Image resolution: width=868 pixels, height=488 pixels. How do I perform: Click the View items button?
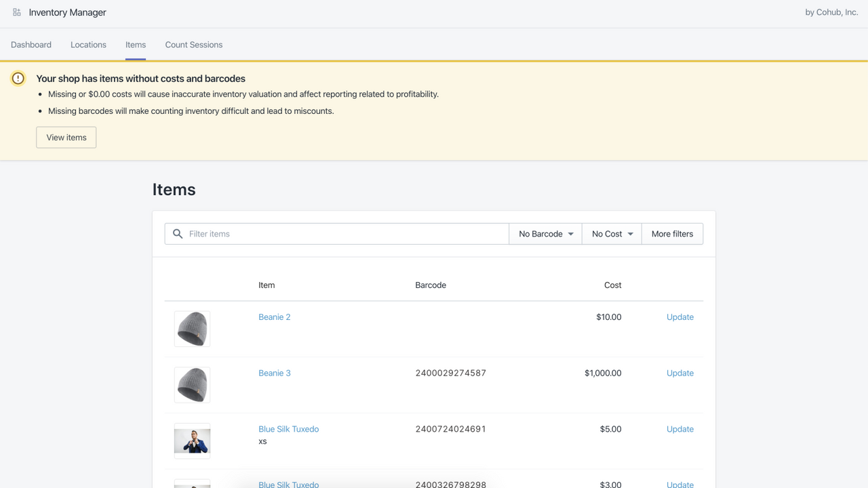coord(66,138)
